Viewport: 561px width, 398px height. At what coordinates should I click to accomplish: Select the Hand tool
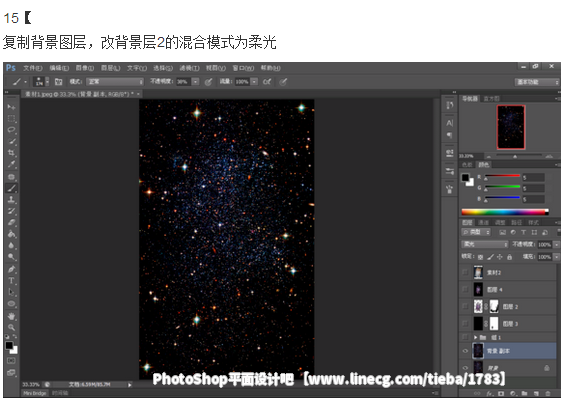click(x=11, y=316)
